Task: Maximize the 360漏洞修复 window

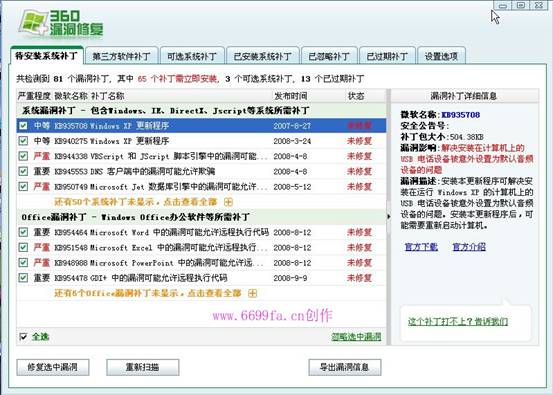Action: point(521,5)
